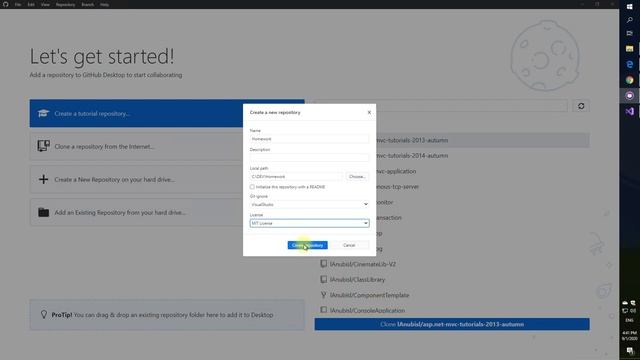Click Create a tutorial repository option
This screenshot has width=640, height=360.
[x=167, y=113]
